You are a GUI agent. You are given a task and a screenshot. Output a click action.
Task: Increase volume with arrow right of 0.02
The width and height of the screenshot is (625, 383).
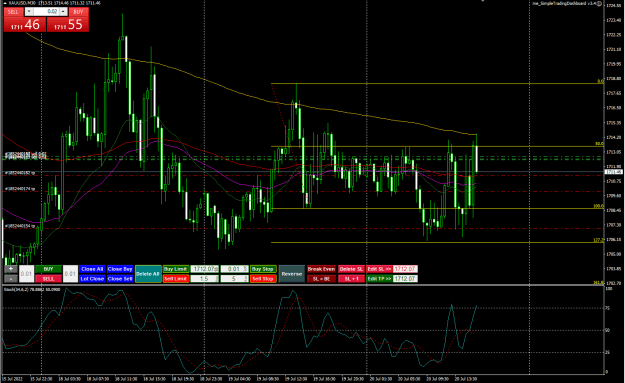pyautogui.click(x=63, y=12)
